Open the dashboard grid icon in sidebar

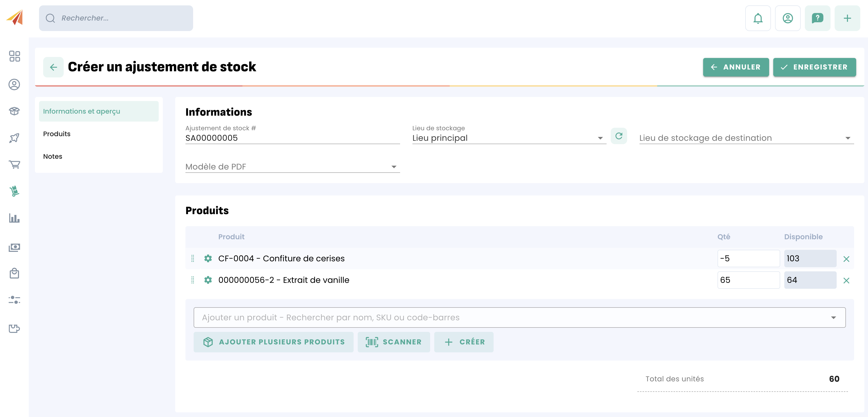(x=14, y=56)
